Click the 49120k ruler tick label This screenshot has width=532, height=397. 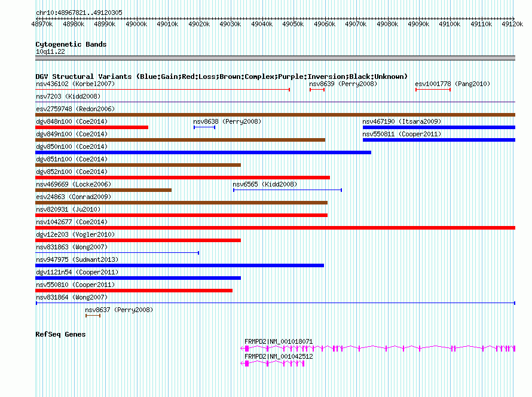point(512,24)
